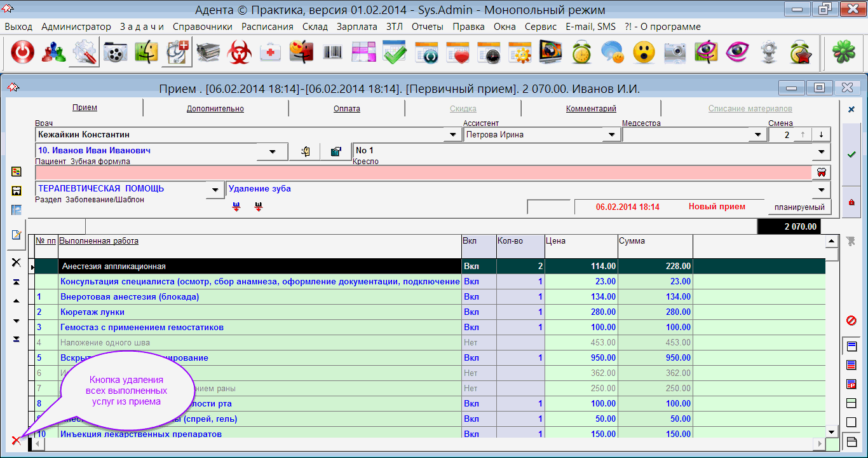This screenshot has width=868, height=458.
Task: Click the планируемый button
Action: (x=799, y=207)
